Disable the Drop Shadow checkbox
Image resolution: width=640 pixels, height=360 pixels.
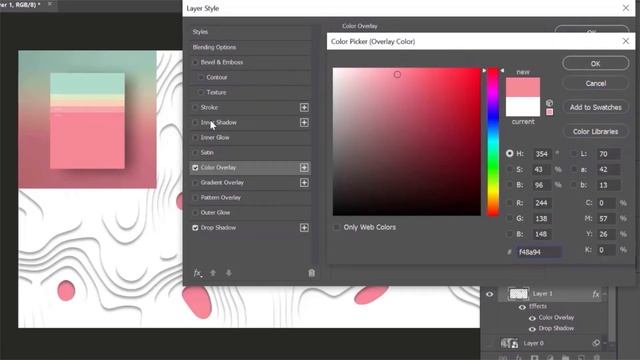pyautogui.click(x=195, y=227)
